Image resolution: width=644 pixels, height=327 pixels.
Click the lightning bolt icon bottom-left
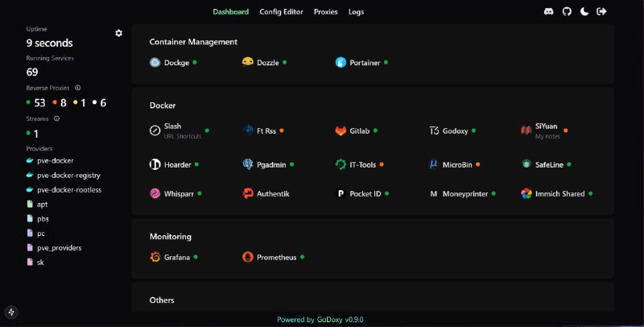tap(11, 312)
